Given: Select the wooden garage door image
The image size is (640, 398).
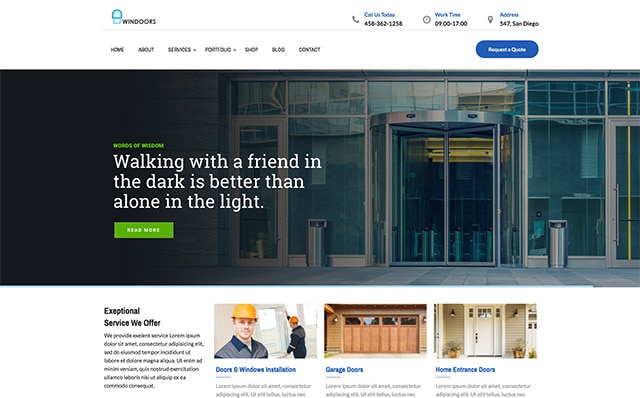Looking at the screenshot, I should pos(376,331).
